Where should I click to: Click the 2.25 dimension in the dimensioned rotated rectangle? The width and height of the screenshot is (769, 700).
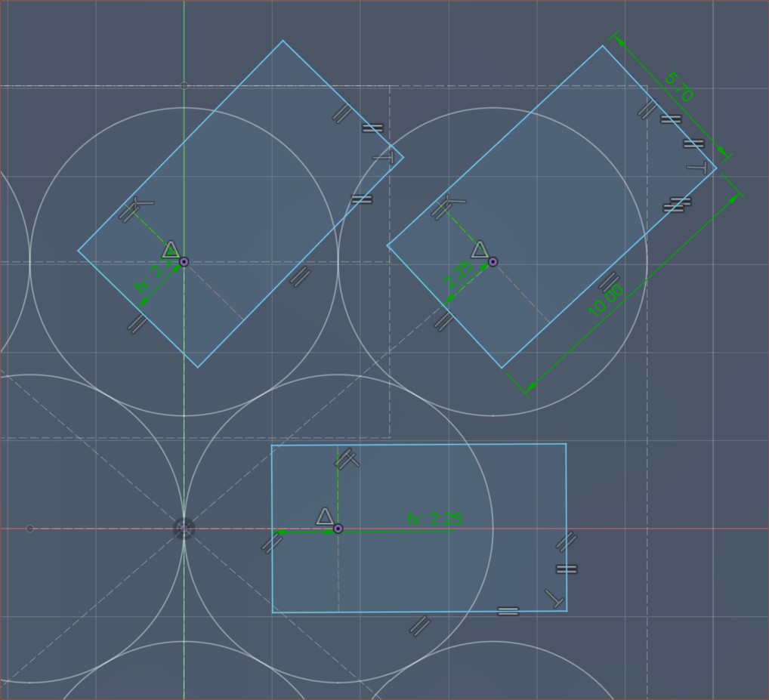tap(458, 275)
